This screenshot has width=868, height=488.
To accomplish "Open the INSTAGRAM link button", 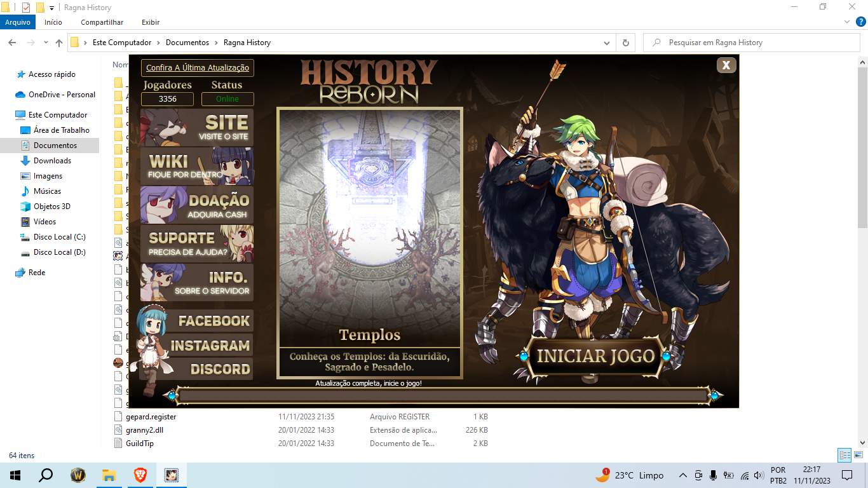I will point(210,346).
